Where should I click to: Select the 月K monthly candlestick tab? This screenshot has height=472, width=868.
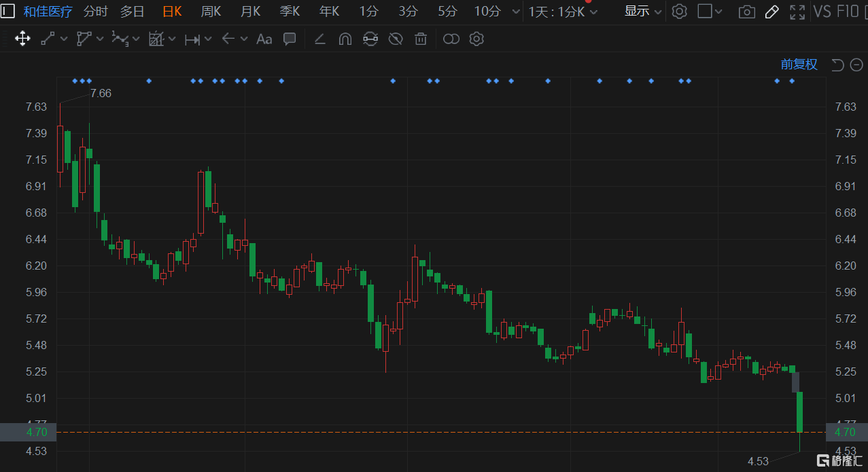click(250, 12)
